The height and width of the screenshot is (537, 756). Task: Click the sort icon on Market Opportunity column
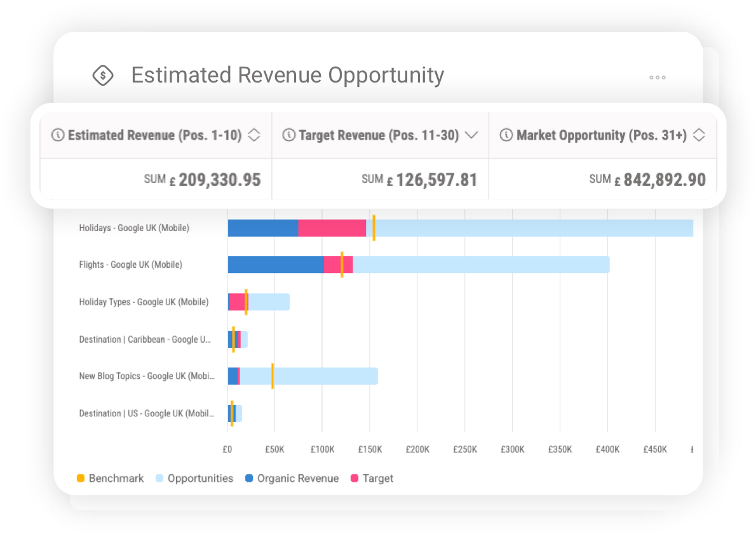(x=698, y=135)
